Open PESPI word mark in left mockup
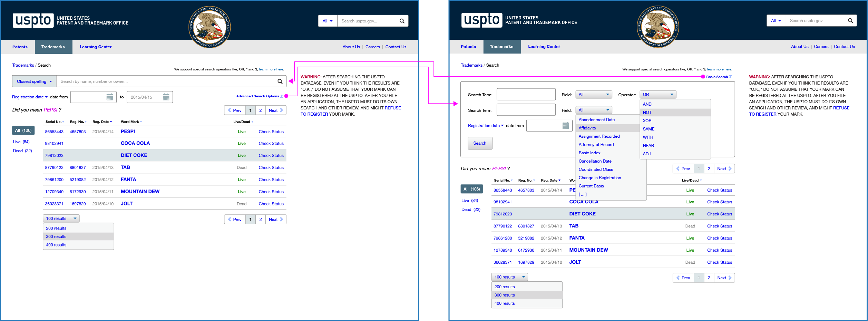This screenshot has height=321, width=868. (x=128, y=132)
